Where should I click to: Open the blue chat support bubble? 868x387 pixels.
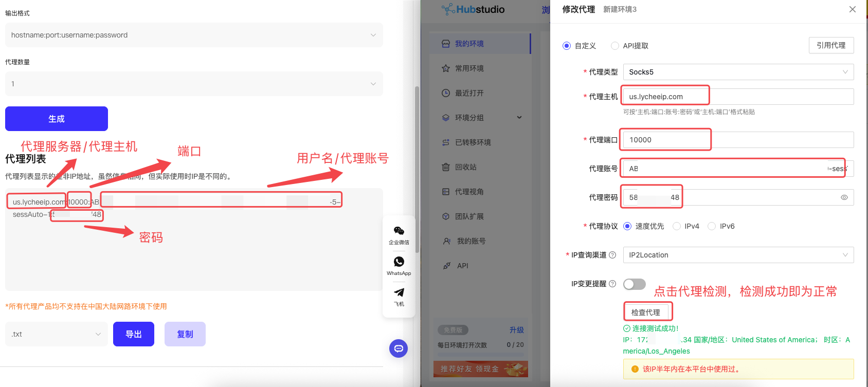coord(399,348)
